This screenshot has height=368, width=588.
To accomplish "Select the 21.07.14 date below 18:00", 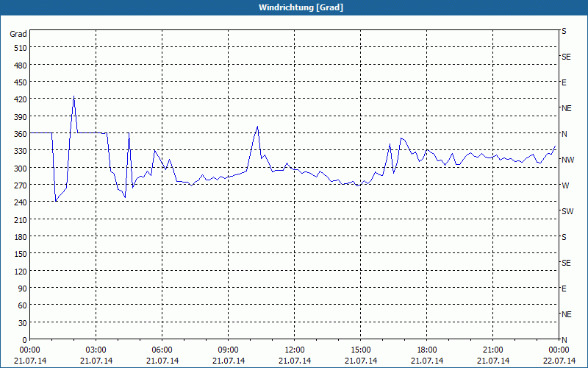I will (x=427, y=361).
